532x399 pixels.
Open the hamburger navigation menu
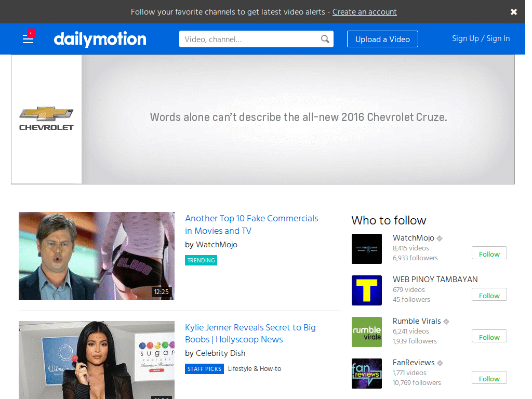(x=28, y=39)
